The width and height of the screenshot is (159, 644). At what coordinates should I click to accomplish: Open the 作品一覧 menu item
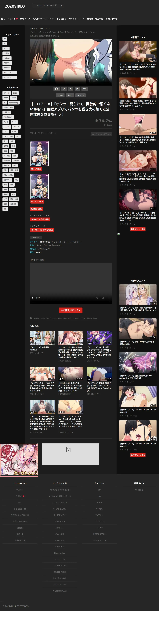99,19
